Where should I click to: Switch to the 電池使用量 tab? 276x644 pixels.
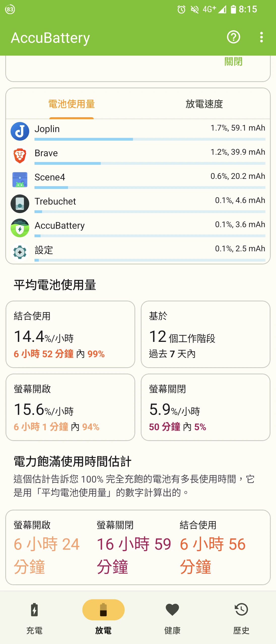point(72,104)
